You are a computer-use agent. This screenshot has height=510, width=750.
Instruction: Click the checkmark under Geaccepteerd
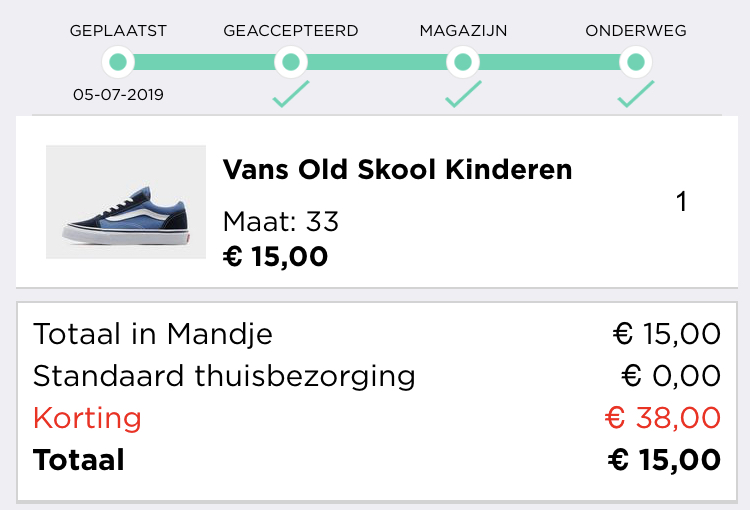point(291,95)
